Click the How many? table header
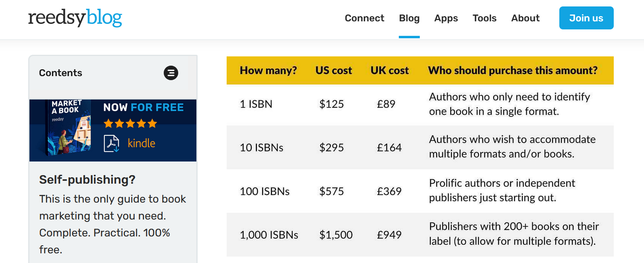Screen dimensions: 644x263 pyautogui.click(x=268, y=70)
